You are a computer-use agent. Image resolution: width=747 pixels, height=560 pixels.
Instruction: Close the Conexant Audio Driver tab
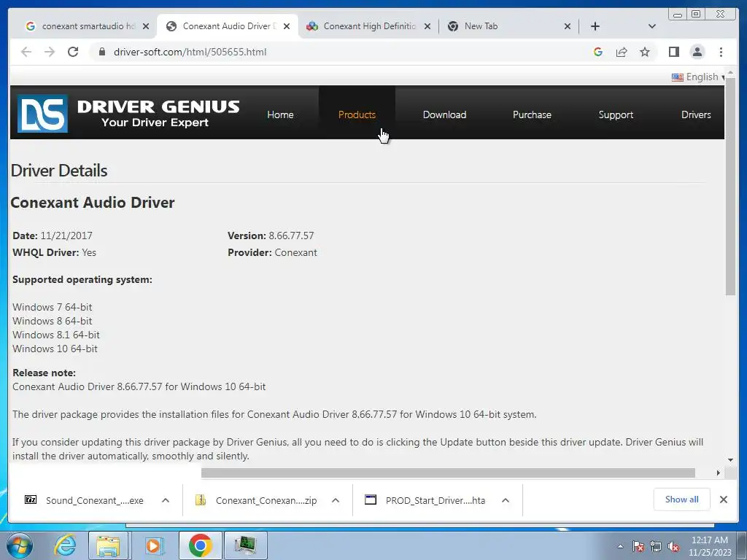(x=286, y=26)
